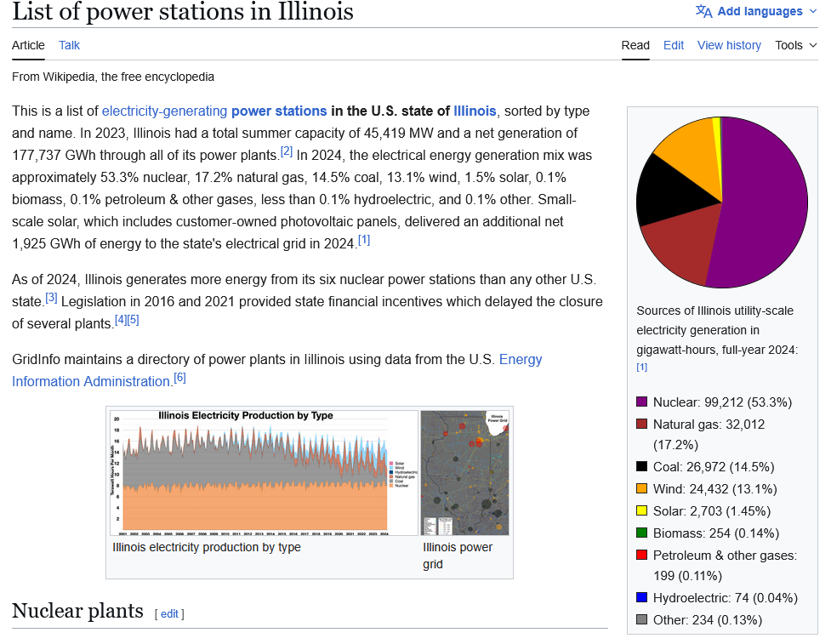This screenshot has width=831, height=644.
Task: Click the text 'Hydroelectric: 74 (0.04%)'
Action: 725,598
